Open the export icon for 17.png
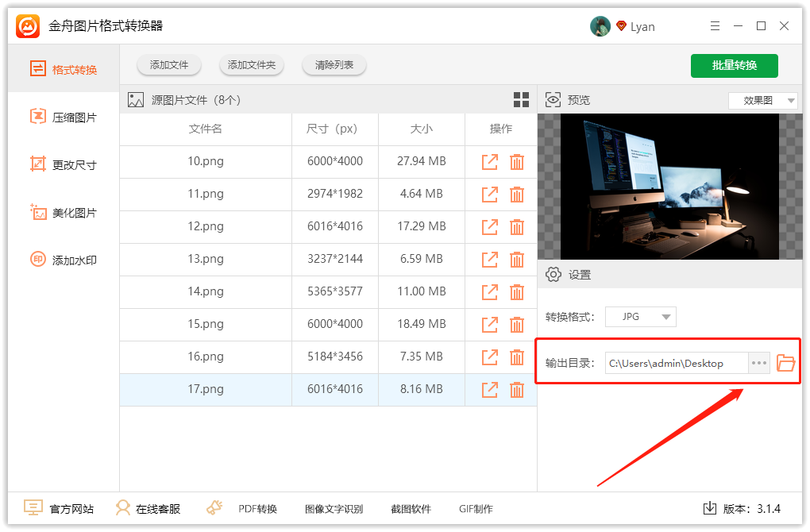This screenshot has width=810, height=532. [x=490, y=389]
